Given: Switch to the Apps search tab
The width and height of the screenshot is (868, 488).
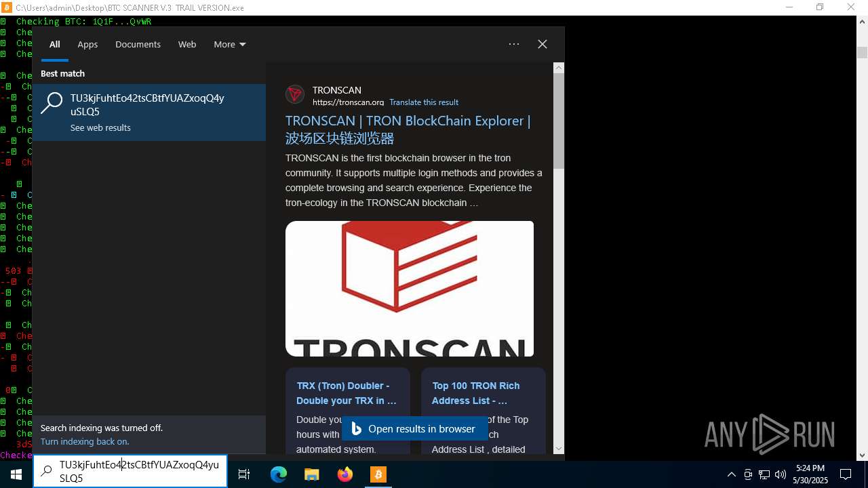Looking at the screenshot, I should click(x=87, y=44).
